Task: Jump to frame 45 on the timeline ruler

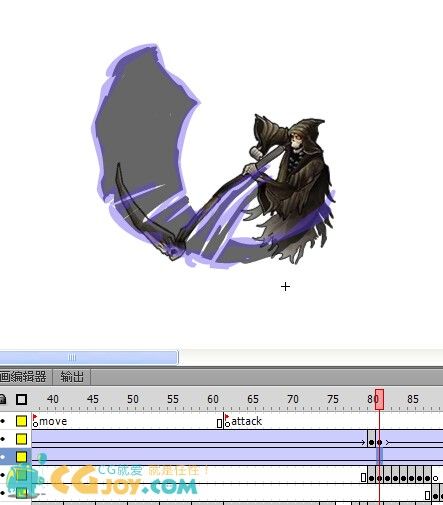Action: point(93,399)
